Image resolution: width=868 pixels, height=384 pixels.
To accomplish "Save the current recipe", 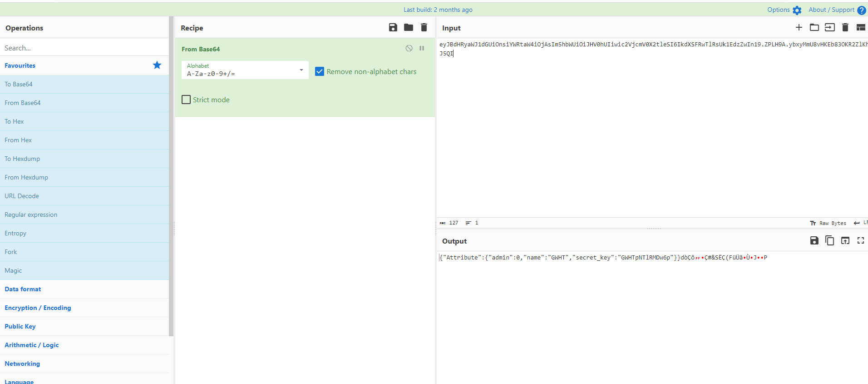I will coord(393,28).
